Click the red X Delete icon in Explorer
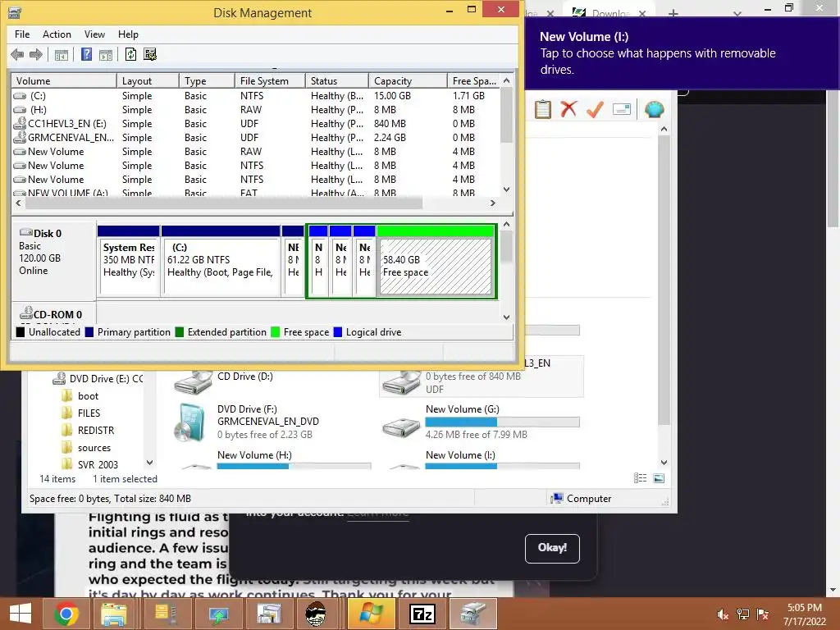 [x=568, y=109]
